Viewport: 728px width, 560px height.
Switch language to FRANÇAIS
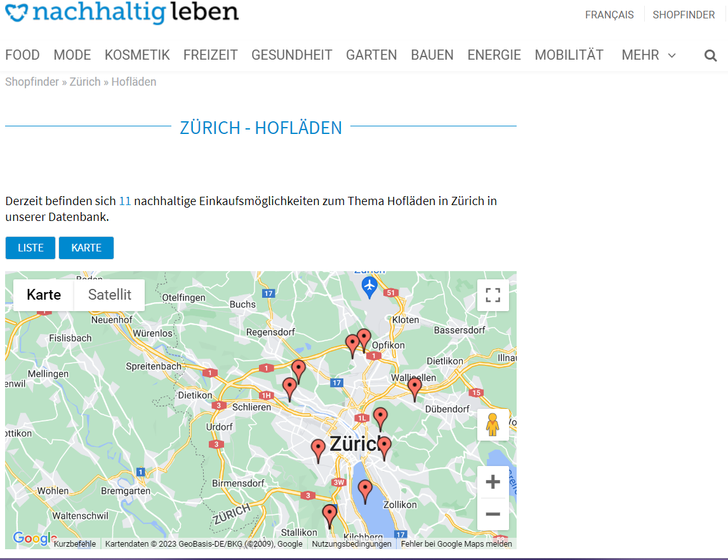click(x=609, y=15)
